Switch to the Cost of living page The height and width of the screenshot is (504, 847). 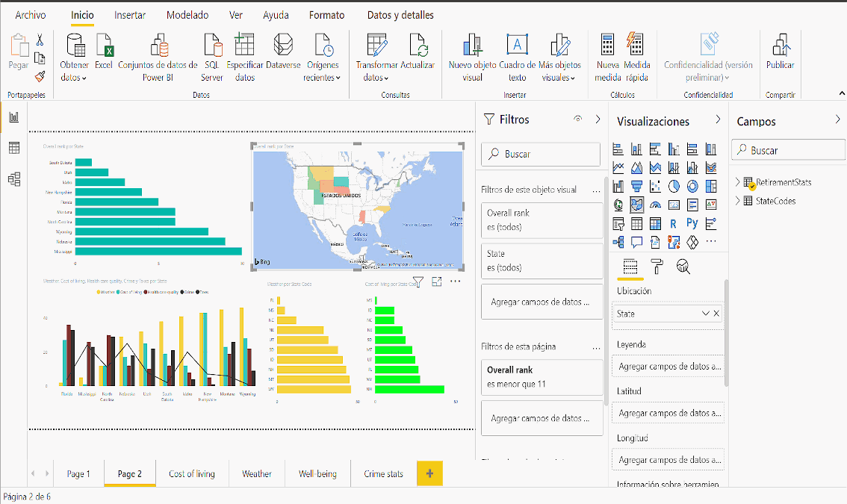(192, 473)
